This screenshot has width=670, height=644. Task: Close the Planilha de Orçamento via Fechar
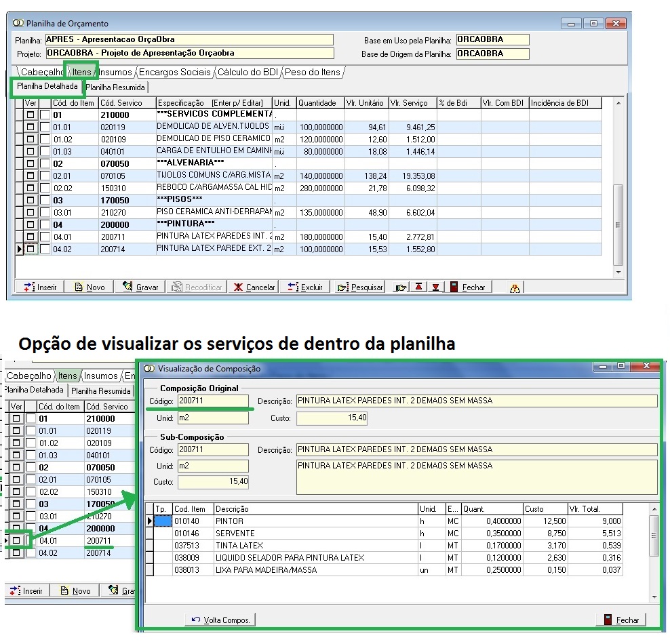click(468, 287)
